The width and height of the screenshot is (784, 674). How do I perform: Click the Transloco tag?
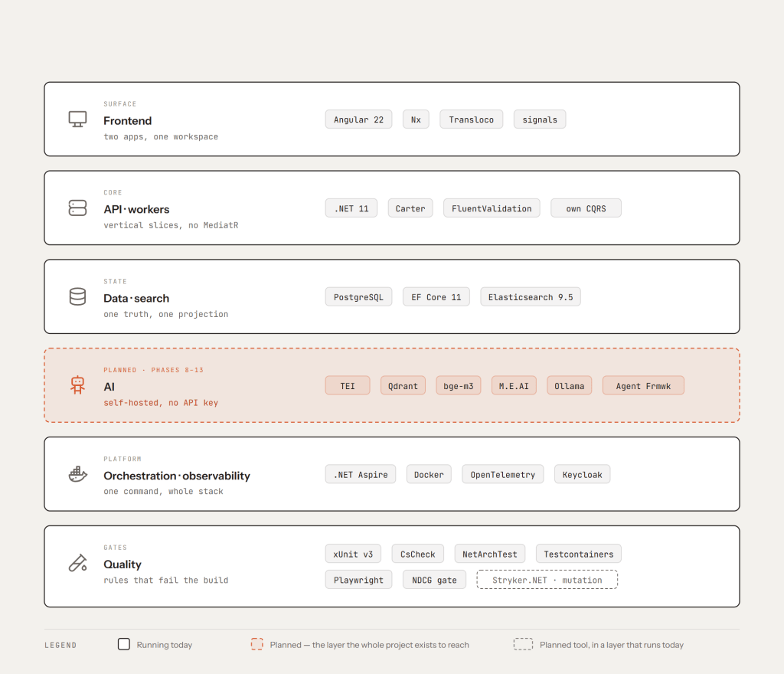pyautogui.click(x=471, y=119)
